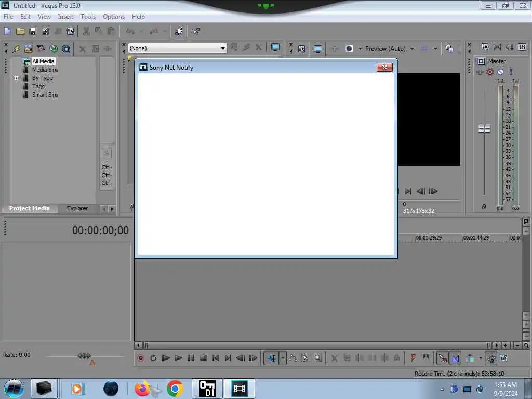Click the Paste clipboard icon

pyautogui.click(x=111, y=31)
